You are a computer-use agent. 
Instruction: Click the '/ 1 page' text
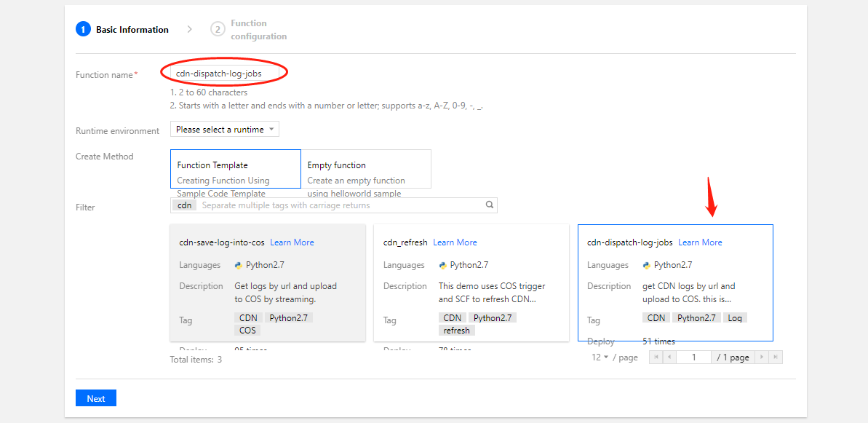click(x=733, y=357)
